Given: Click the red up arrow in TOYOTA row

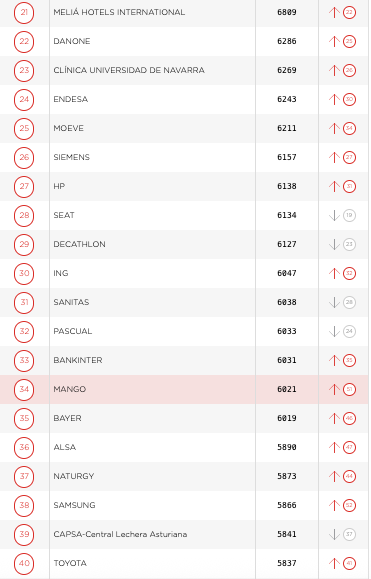Looking at the screenshot, I should pos(334,563).
